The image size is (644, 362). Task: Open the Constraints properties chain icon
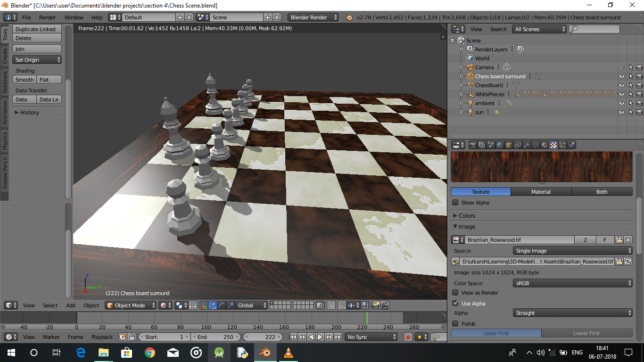tap(518, 145)
